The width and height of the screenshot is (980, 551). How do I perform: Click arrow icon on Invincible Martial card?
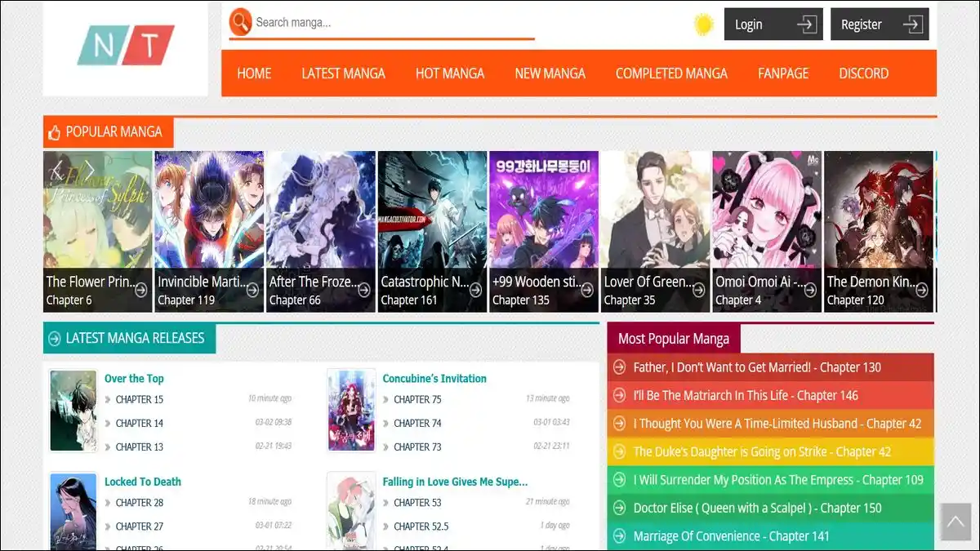click(252, 289)
